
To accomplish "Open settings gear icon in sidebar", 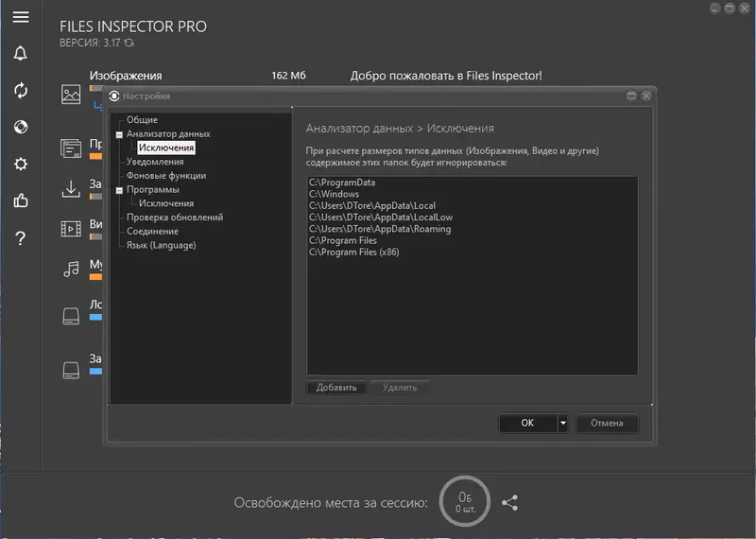I will click(x=21, y=165).
